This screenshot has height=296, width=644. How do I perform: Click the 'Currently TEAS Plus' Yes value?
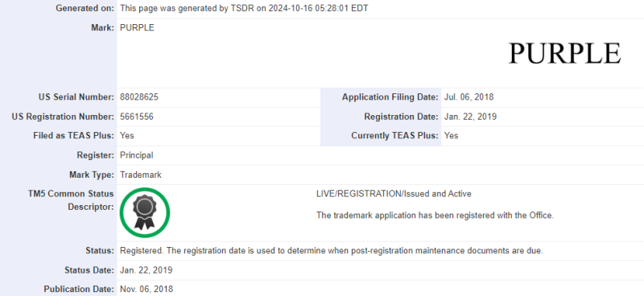tap(451, 135)
